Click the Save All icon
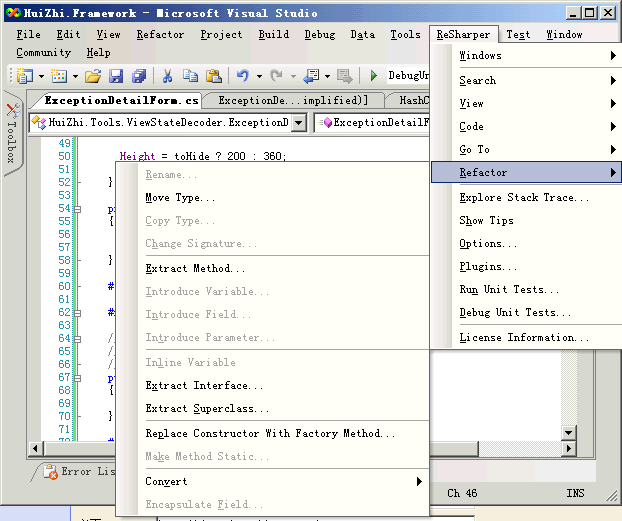The height and width of the screenshot is (521, 622). 139,76
